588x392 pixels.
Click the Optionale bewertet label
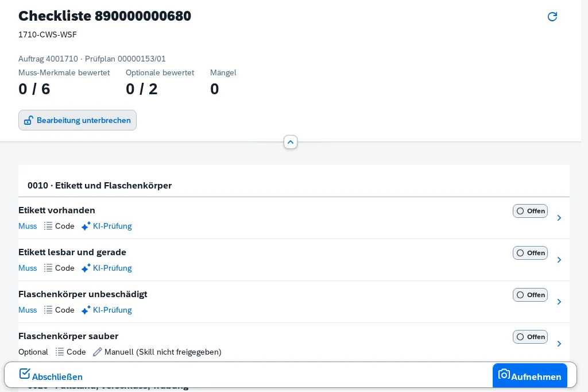click(160, 73)
